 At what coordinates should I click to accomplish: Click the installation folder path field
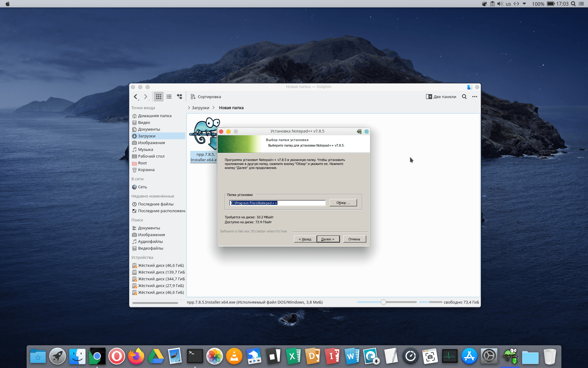click(277, 203)
